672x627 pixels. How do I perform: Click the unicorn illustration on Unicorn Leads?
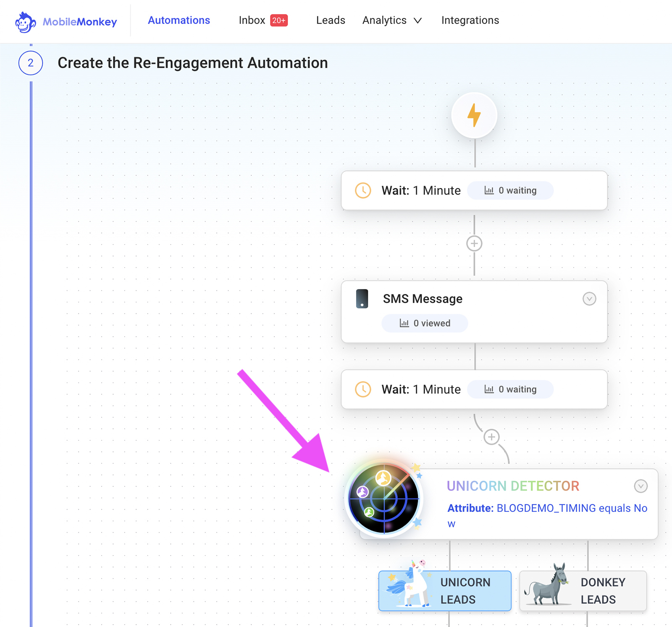tap(409, 584)
